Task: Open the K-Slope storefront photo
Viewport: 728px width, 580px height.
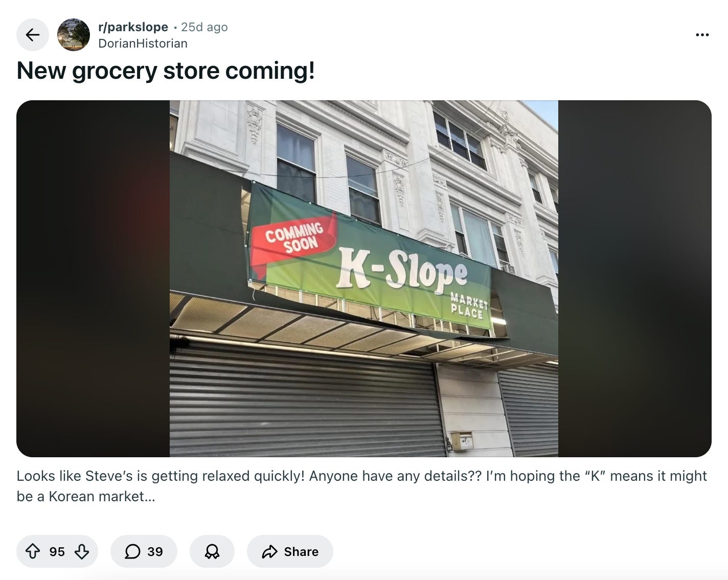Action: click(364, 279)
